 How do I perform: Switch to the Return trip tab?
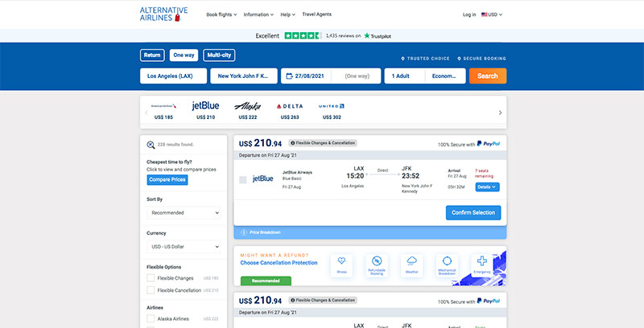(x=152, y=55)
